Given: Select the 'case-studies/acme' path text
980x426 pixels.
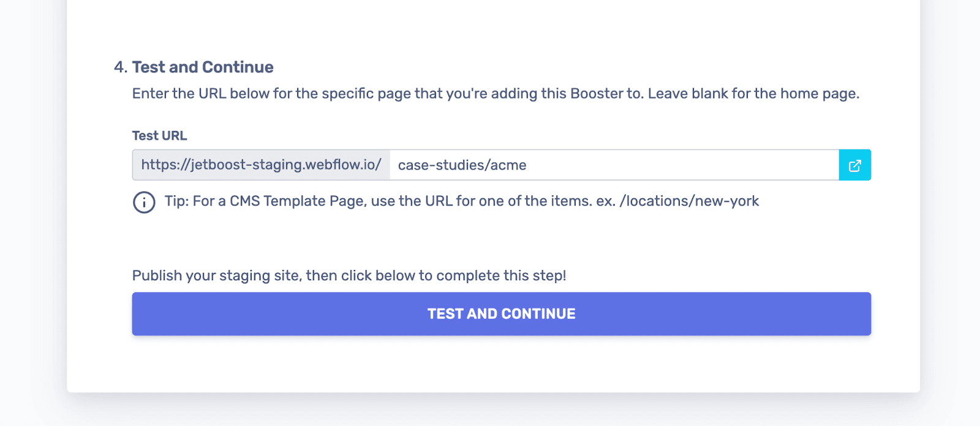Looking at the screenshot, I should point(462,165).
